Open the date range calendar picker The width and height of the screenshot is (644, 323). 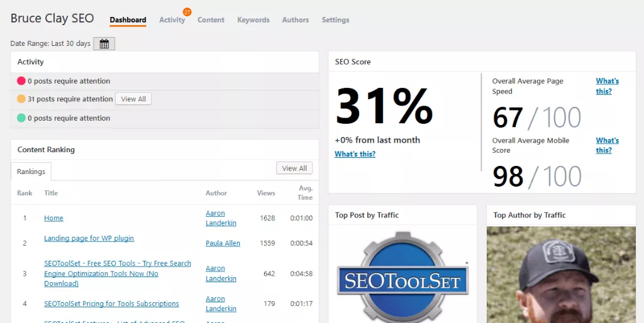[x=104, y=43]
